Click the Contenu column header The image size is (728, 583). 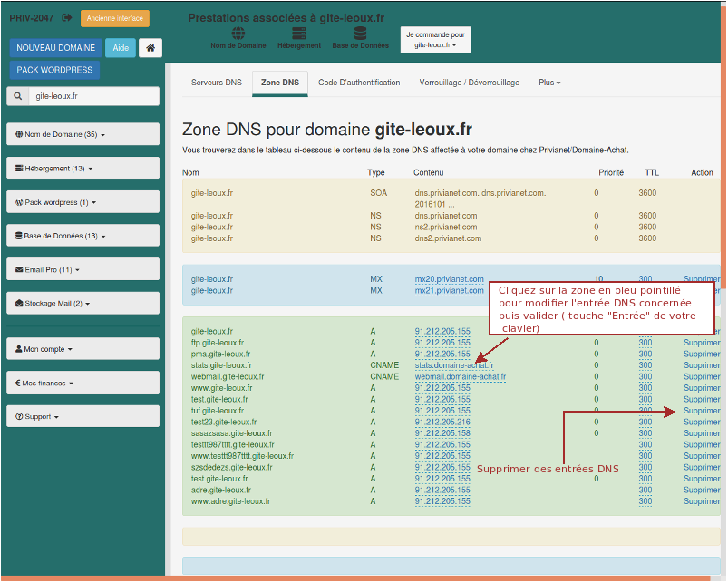coord(429,172)
